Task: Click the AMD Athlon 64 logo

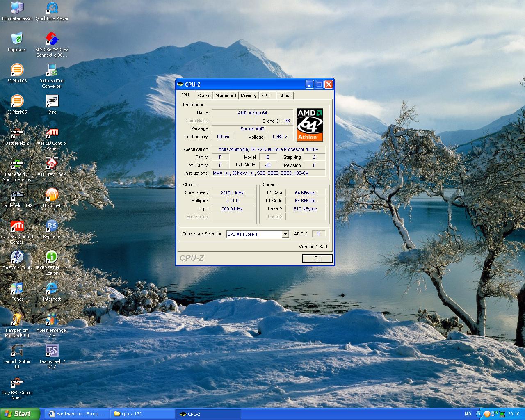Action: (x=310, y=125)
